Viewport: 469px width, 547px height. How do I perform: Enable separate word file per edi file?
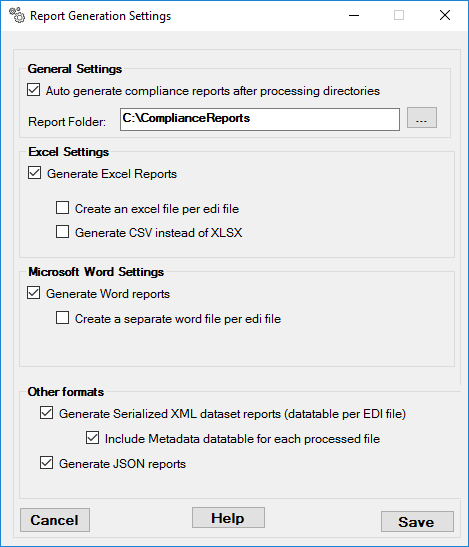[62, 318]
